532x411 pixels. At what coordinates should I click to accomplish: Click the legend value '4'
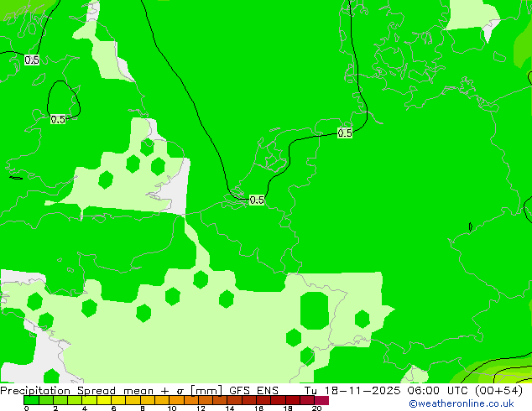pyautogui.click(x=85, y=408)
